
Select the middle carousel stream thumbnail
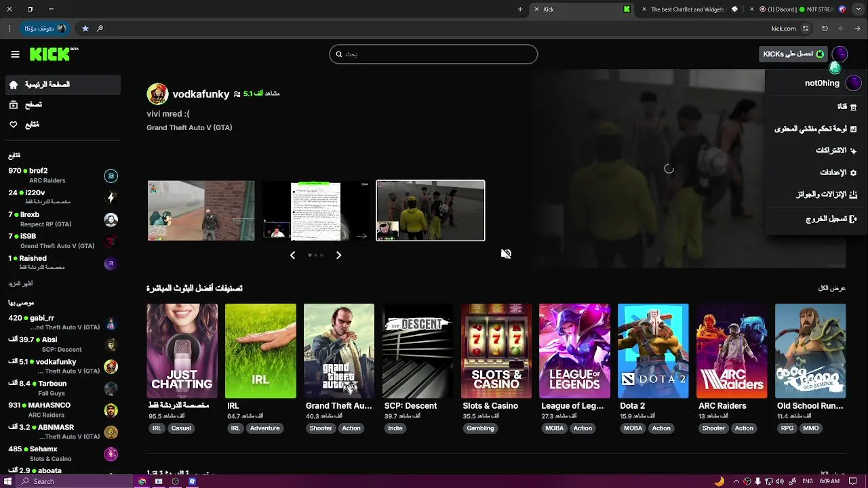315,210
